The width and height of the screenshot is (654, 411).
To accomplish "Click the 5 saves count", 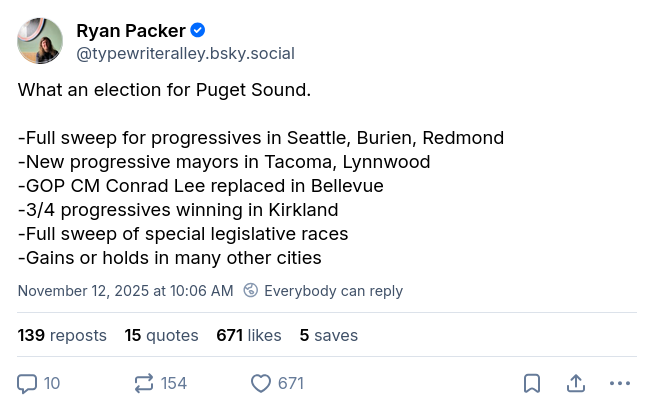I will click(x=328, y=335).
